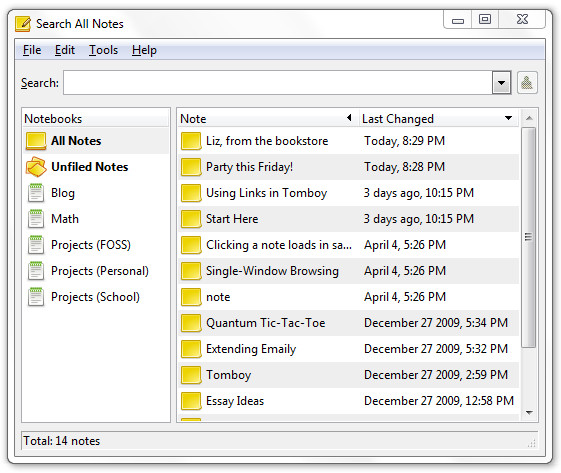Screen dimensions: 561x473
Task: Open the File menu
Action: (x=32, y=50)
